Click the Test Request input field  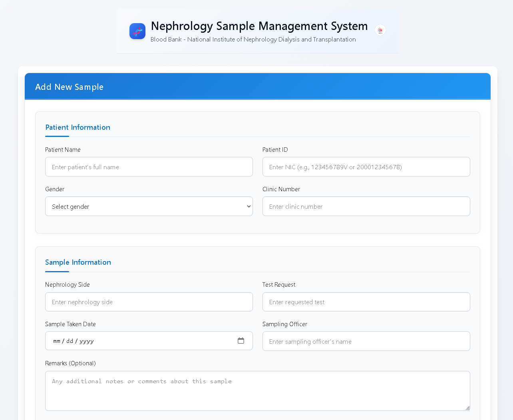coord(366,302)
